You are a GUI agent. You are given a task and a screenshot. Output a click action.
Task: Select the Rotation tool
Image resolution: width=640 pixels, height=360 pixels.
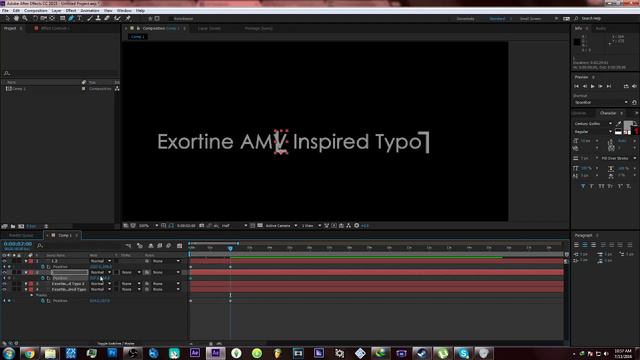coord(35,18)
